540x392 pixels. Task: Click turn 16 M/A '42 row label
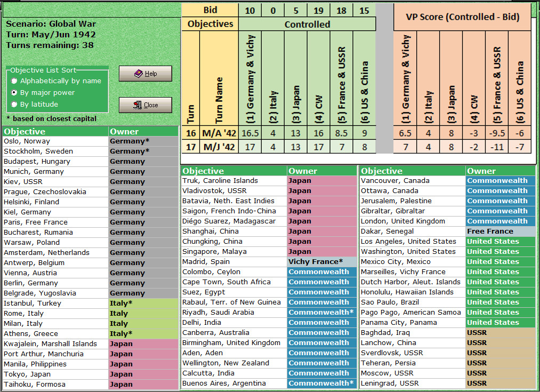(x=210, y=133)
